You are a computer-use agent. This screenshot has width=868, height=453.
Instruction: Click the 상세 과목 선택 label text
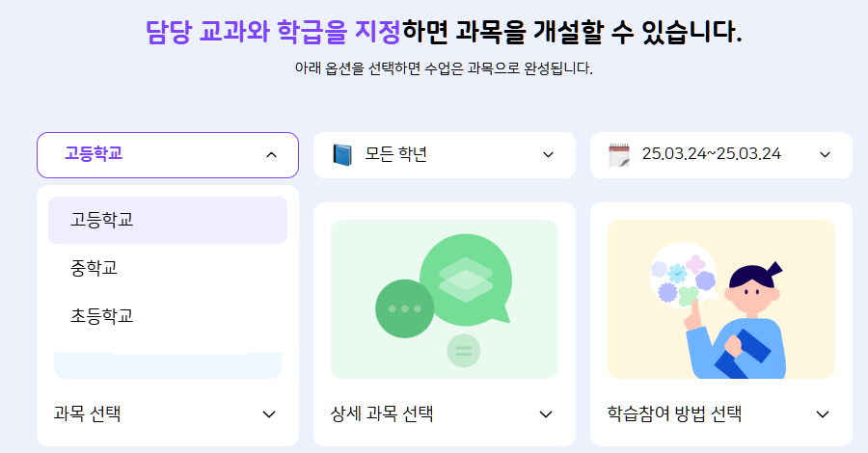[381, 413]
